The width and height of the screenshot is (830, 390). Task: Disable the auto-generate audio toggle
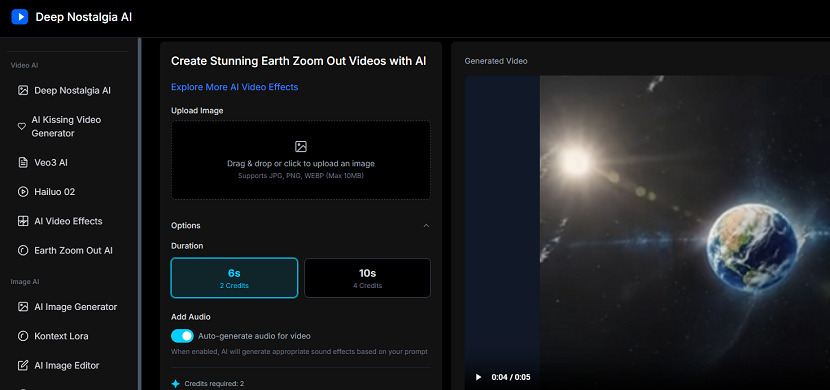182,335
